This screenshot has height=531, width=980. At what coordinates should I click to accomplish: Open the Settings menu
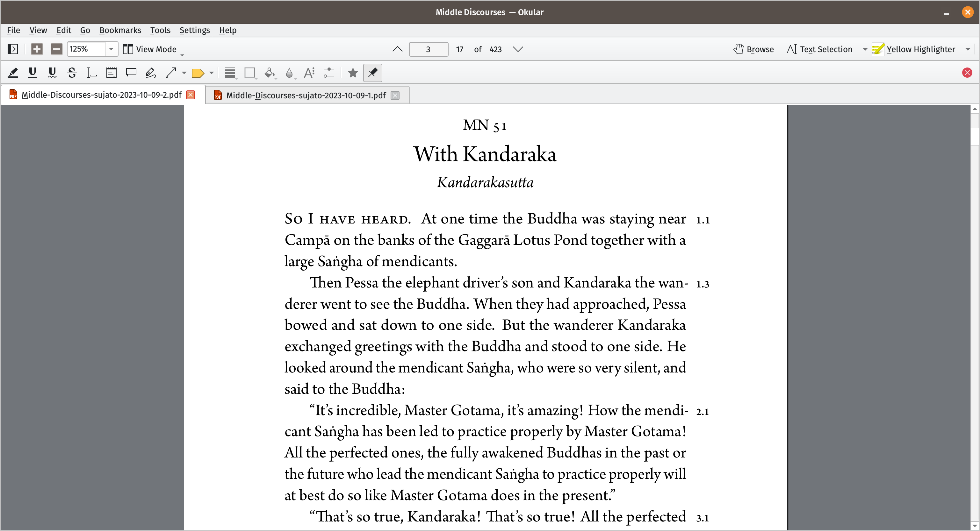coord(194,30)
